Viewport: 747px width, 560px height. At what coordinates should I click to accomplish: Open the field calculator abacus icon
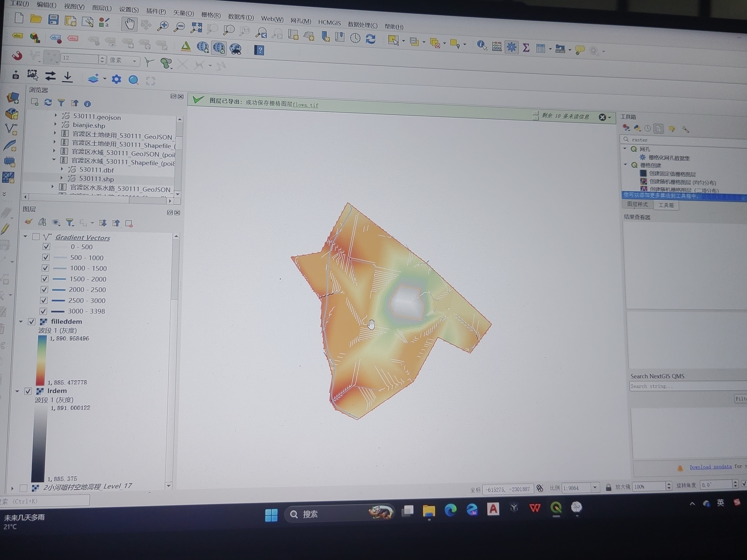coord(496,46)
